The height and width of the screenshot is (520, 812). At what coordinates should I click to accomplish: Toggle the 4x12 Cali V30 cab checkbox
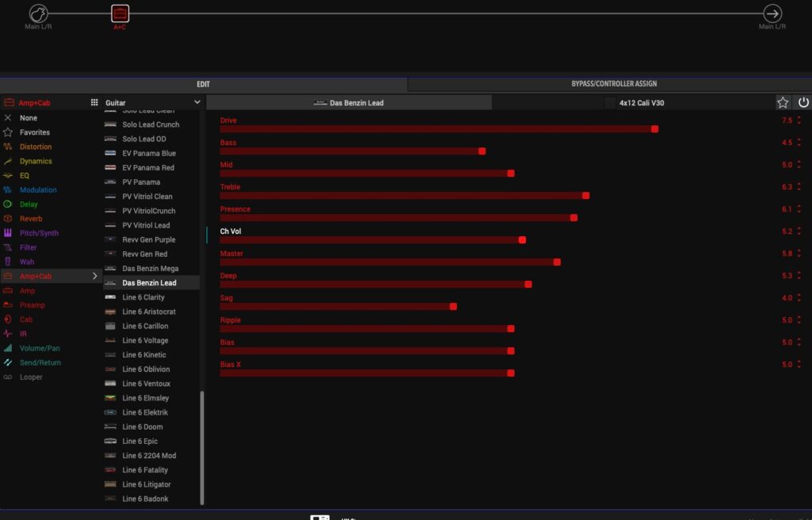point(610,102)
